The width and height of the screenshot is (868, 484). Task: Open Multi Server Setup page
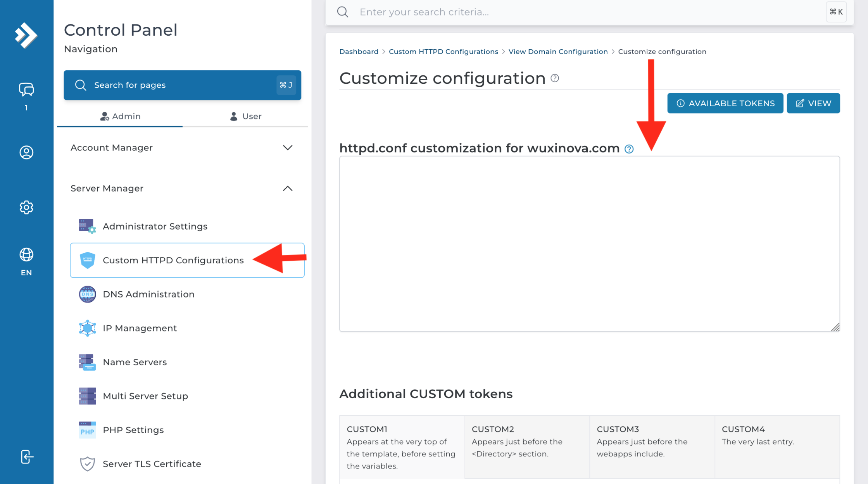tap(187, 396)
